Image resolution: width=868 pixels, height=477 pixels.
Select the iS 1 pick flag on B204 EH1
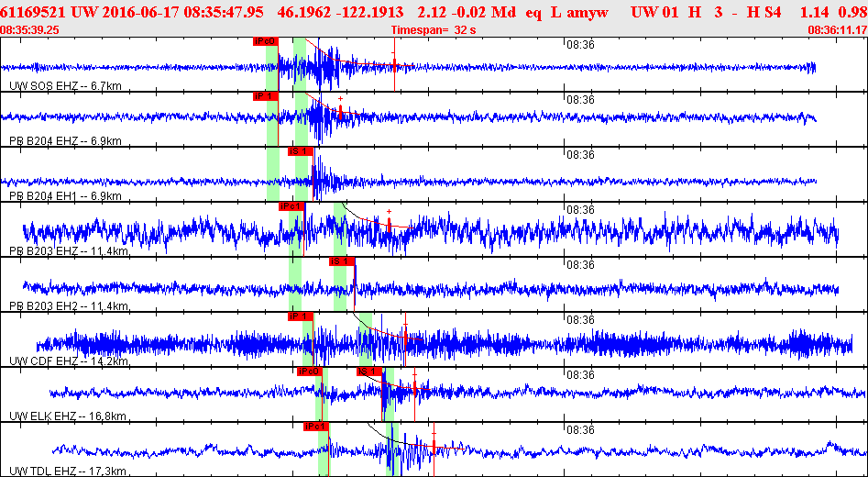(301, 151)
